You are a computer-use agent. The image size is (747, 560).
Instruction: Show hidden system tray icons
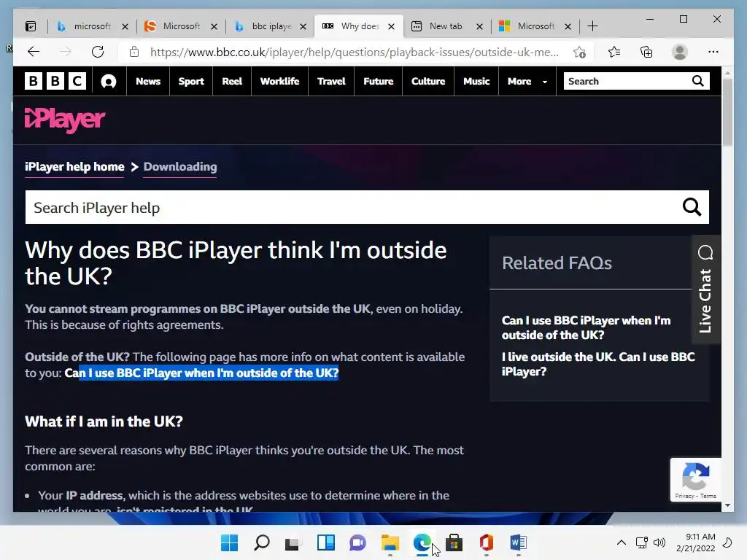coord(622,542)
